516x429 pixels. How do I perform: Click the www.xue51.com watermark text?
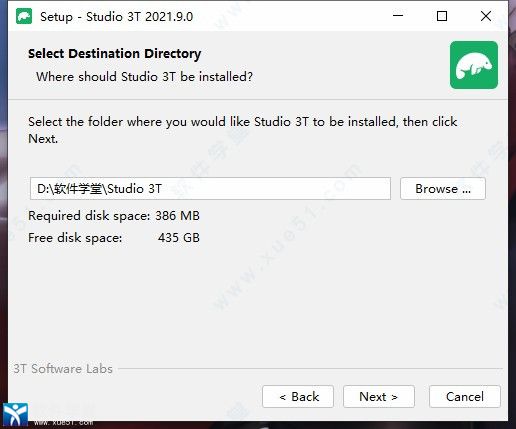click(x=63, y=423)
